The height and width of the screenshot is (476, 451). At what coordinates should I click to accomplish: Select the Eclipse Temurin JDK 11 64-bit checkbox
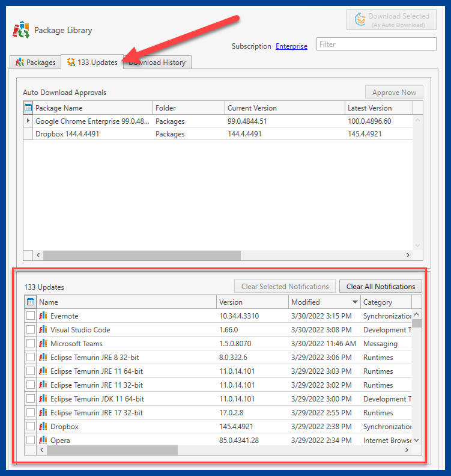pyautogui.click(x=31, y=398)
